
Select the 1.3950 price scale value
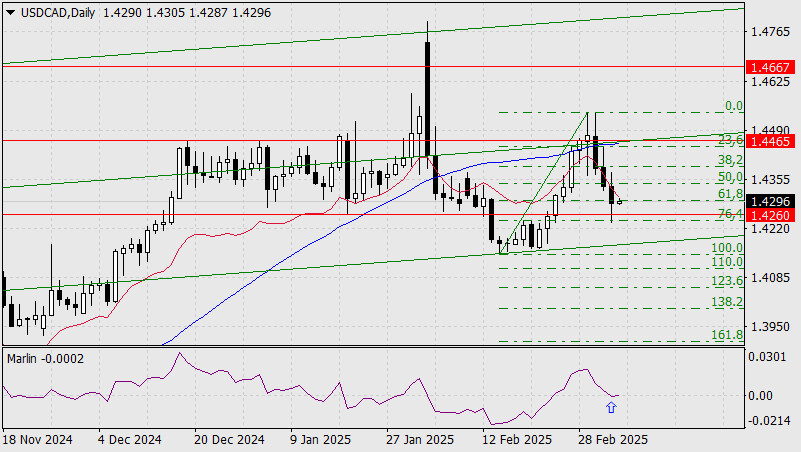click(770, 326)
